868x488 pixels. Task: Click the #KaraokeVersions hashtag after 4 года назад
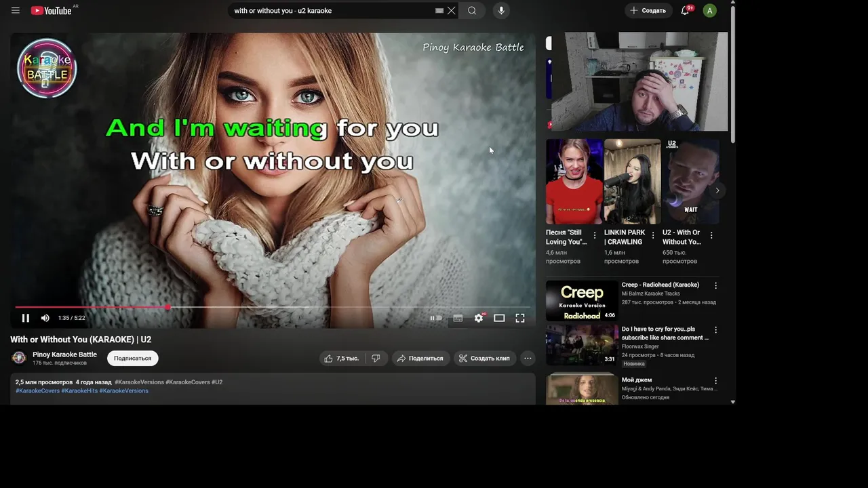139,382
